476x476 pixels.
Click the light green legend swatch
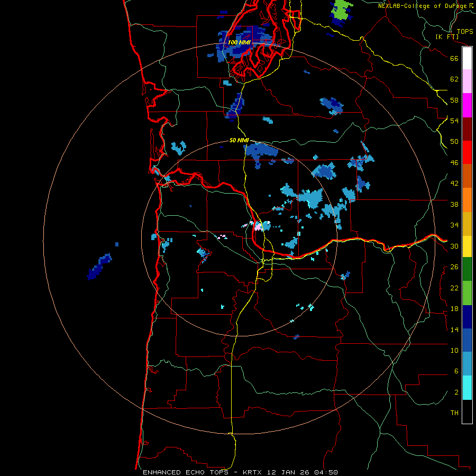(x=467, y=293)
